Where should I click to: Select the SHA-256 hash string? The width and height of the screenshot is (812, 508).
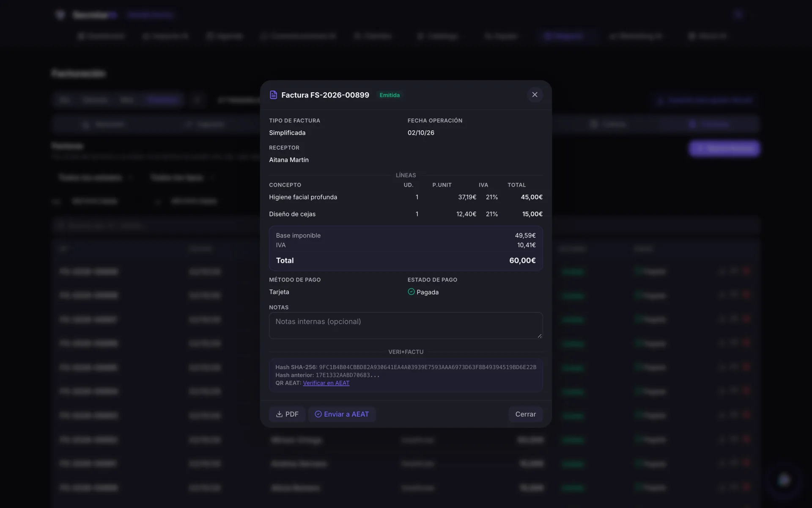428,367
